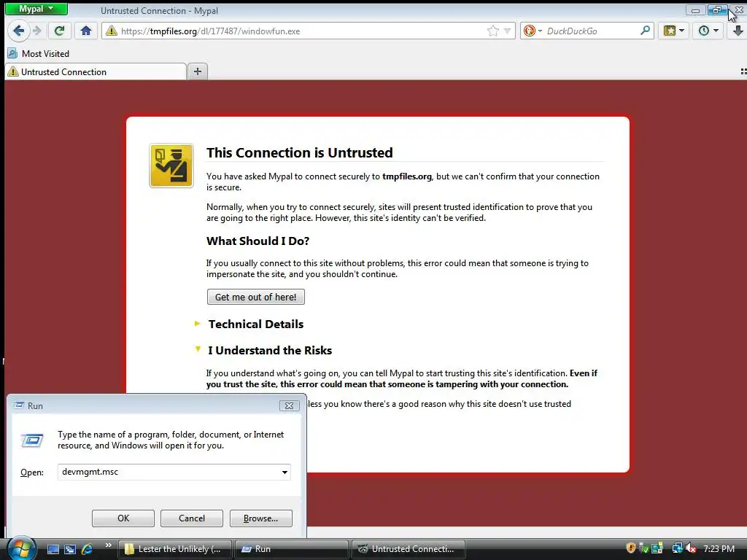Bookmark this page with the star icon
The height and width of the screenshot is (560, 747).
(492, 31)
